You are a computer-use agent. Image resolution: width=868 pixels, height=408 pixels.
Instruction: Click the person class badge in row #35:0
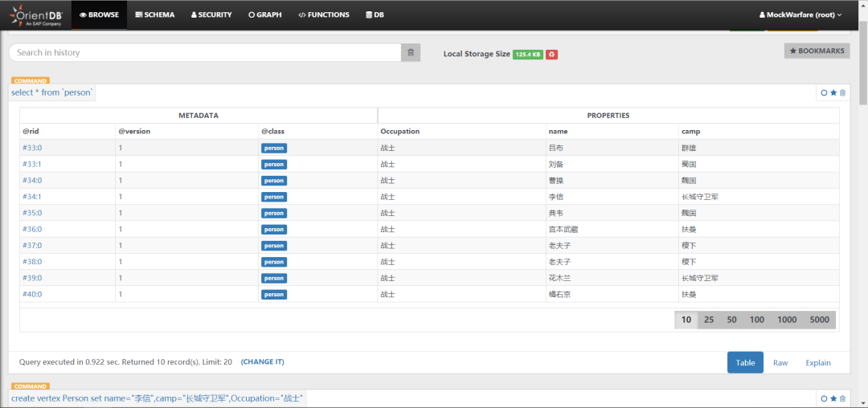[274, 213]
